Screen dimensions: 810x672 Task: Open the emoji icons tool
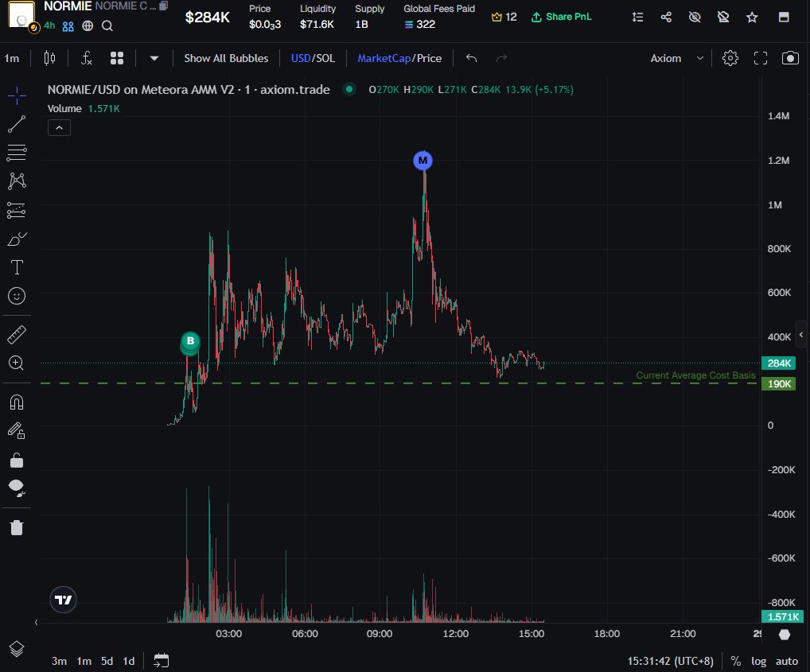tap(17, 296)
